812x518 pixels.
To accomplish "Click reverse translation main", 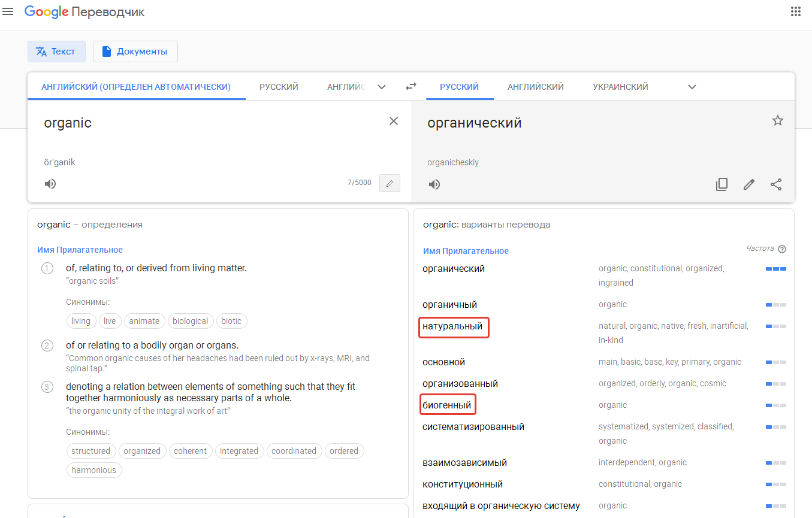I will pos(608,362).
